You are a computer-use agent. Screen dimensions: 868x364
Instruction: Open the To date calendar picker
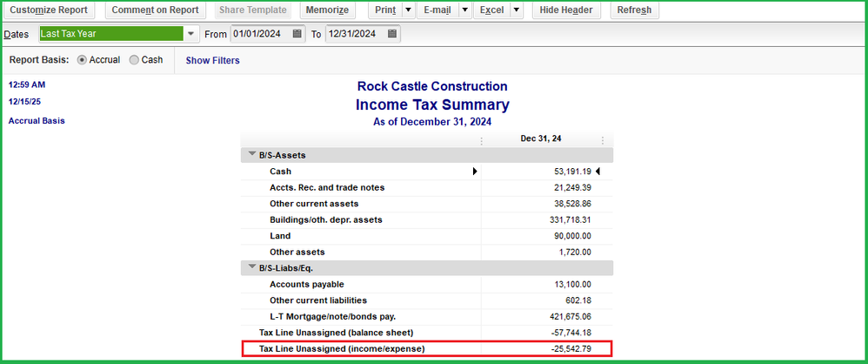pos(392,34)
